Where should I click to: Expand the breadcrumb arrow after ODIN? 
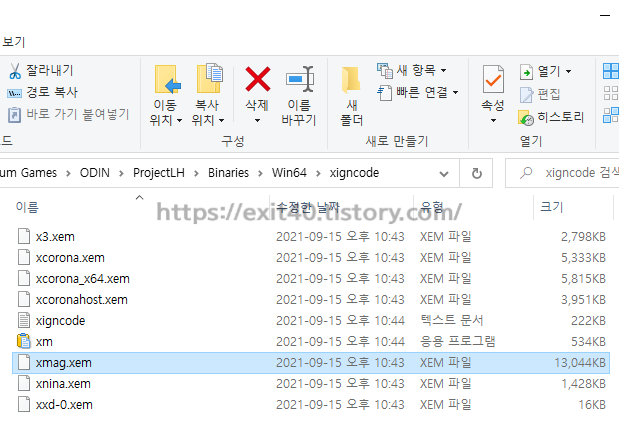[x=121, y=173]
